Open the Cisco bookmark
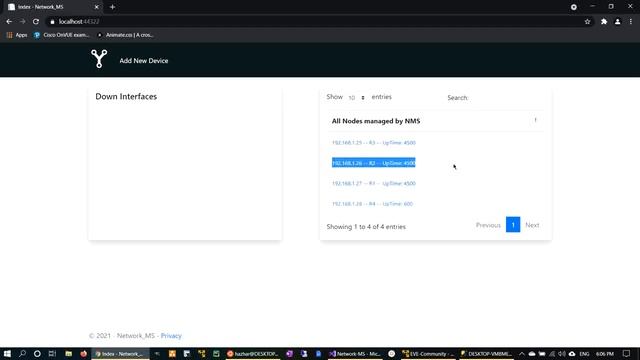Viewport: 640px width, 360px height. 61,35
